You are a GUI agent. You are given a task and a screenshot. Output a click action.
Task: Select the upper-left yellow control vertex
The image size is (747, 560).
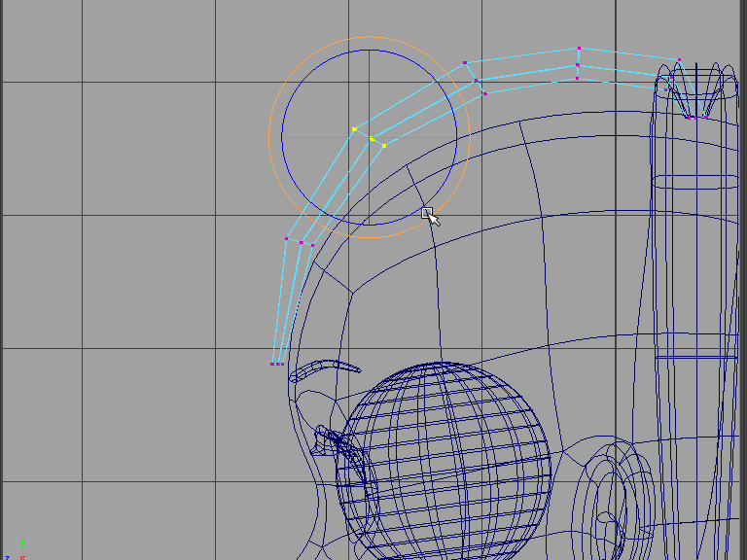tap(354, 129)
